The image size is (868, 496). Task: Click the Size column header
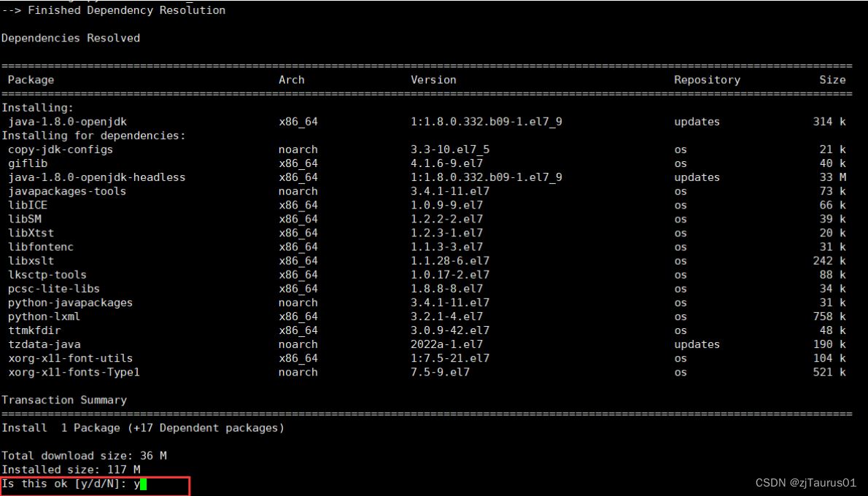click(832, 80)
